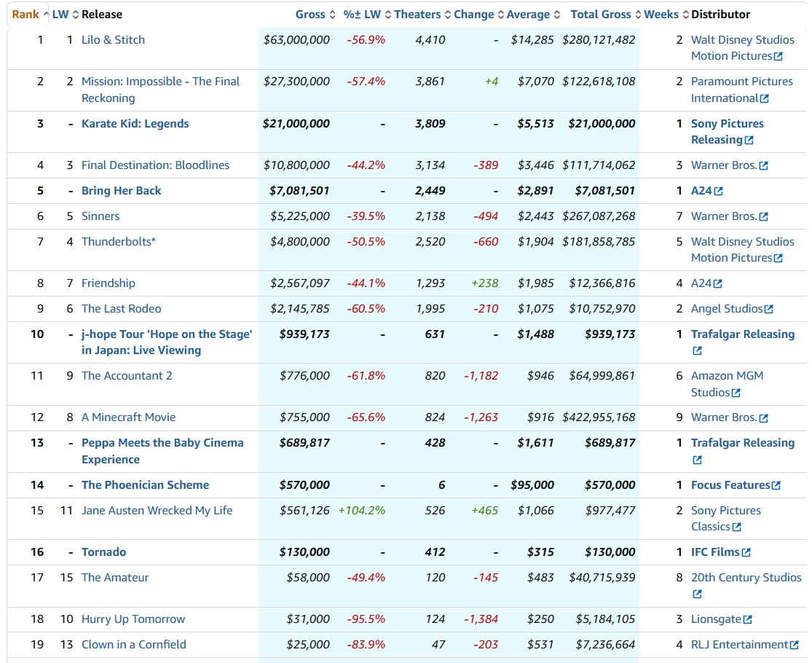This screenshot has height=663, width=812.
Task: Open The Last Rodeo release link
Action: tap(121, 309)
